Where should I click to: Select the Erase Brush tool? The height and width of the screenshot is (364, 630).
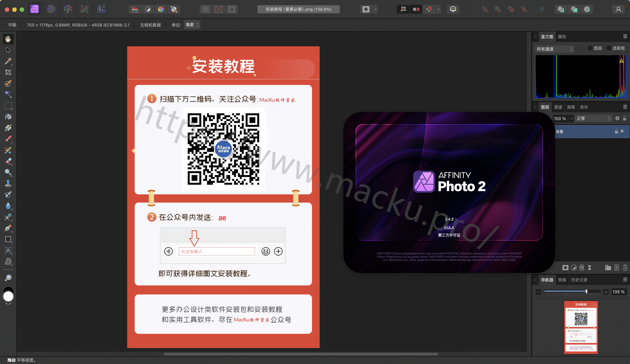pos(8,161)
